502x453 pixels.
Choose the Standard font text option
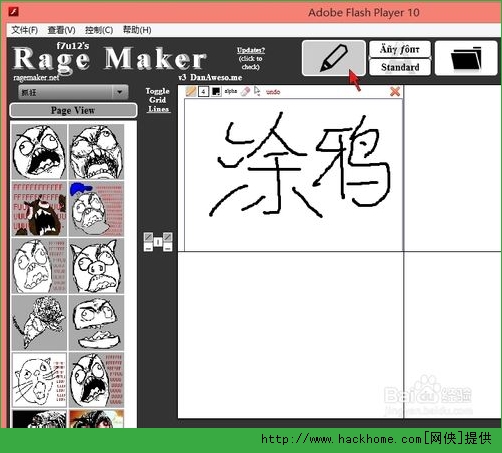pos(400,67)
